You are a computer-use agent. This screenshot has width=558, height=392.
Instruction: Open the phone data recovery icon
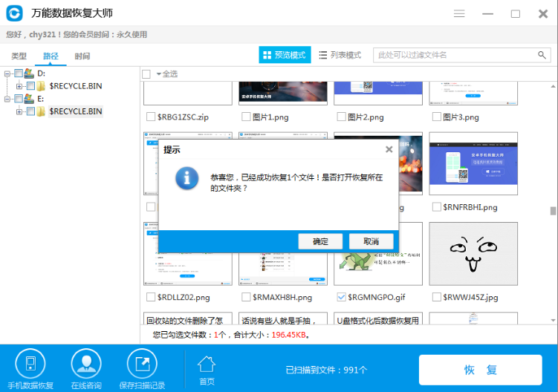pyautogui.click(x=30, y=363)
